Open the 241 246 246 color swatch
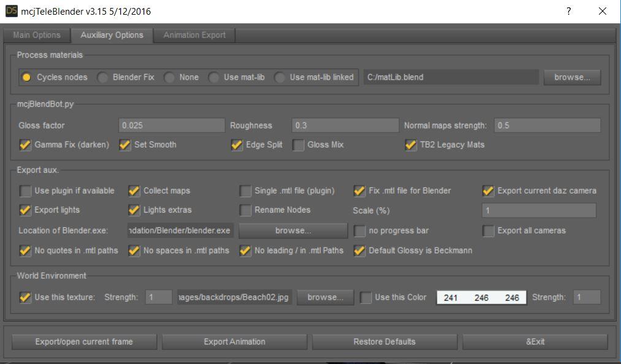 (x=481, y=297)
